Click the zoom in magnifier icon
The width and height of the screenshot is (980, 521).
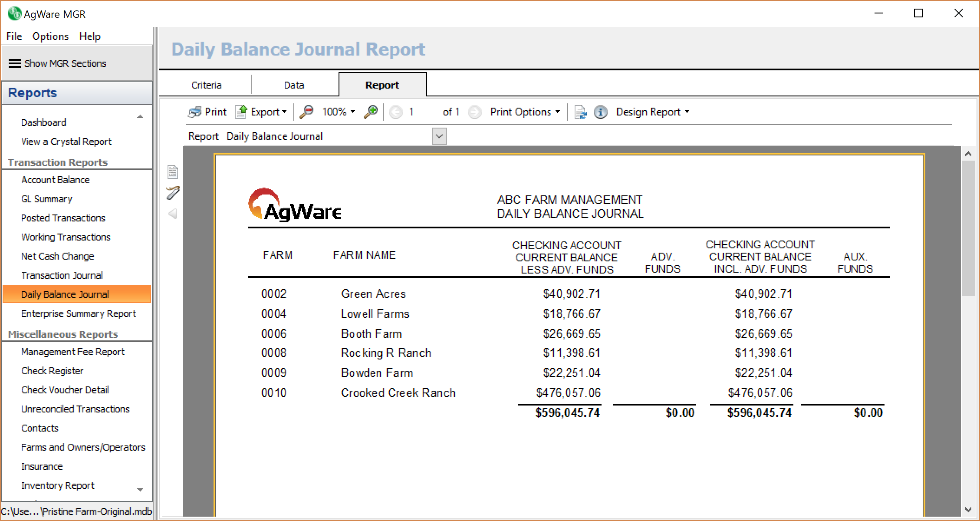click(x=371, y=112)
